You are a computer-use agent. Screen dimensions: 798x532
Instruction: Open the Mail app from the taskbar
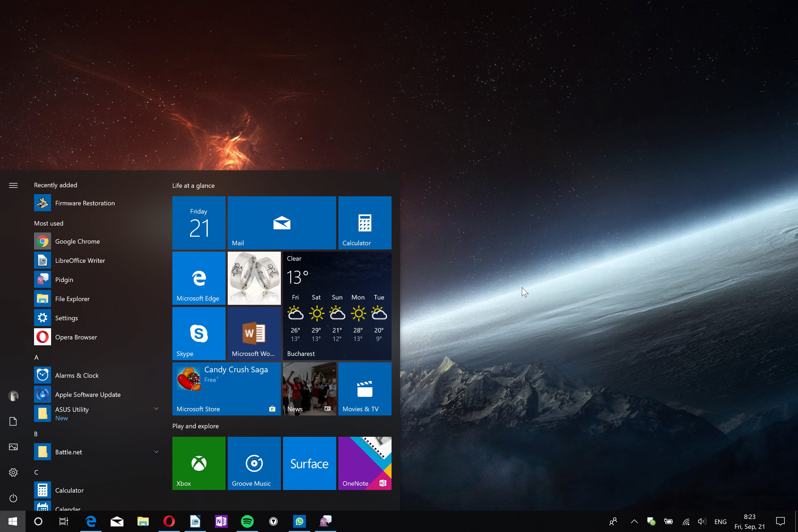tap(117, 521)
